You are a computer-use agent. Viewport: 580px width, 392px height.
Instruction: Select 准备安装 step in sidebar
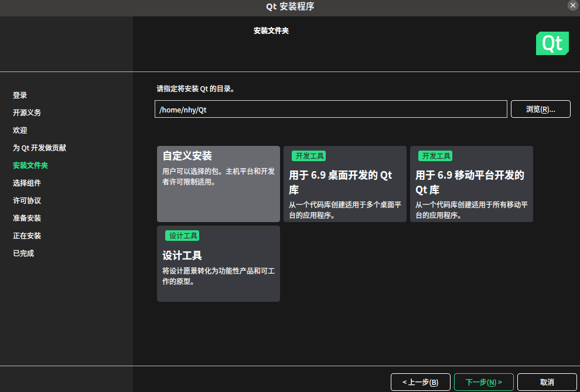(27, 218)
